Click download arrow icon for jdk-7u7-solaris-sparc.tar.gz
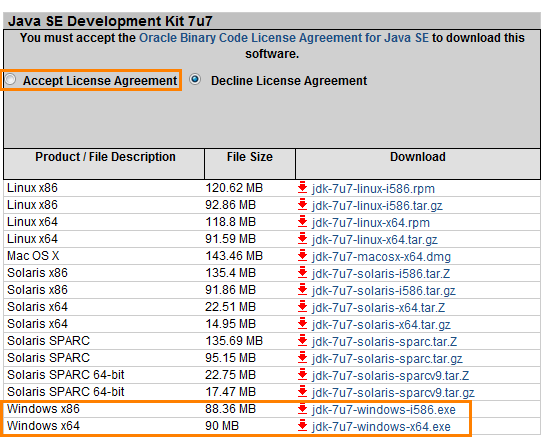553x447 pixels. click(x=302, y=357)
